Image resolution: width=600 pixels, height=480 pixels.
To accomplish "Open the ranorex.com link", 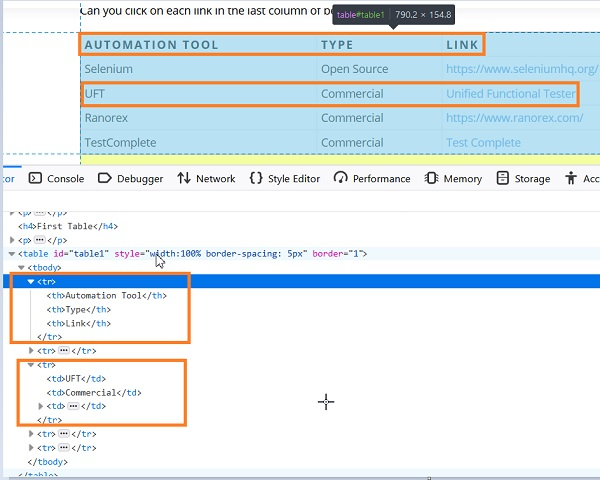I will coord(515,118).
